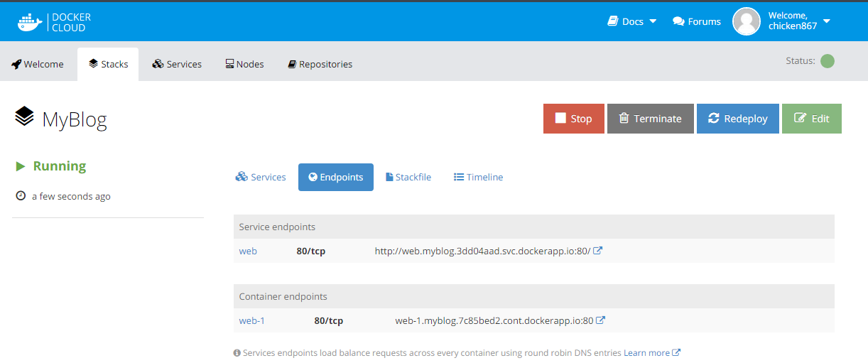Open external link icon for web-1 container endpoint
868x363 pixels.
[x=601, y=320]
